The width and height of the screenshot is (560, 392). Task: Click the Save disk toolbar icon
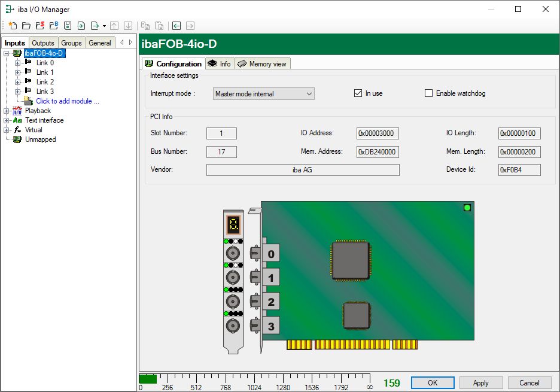[68, 26]
